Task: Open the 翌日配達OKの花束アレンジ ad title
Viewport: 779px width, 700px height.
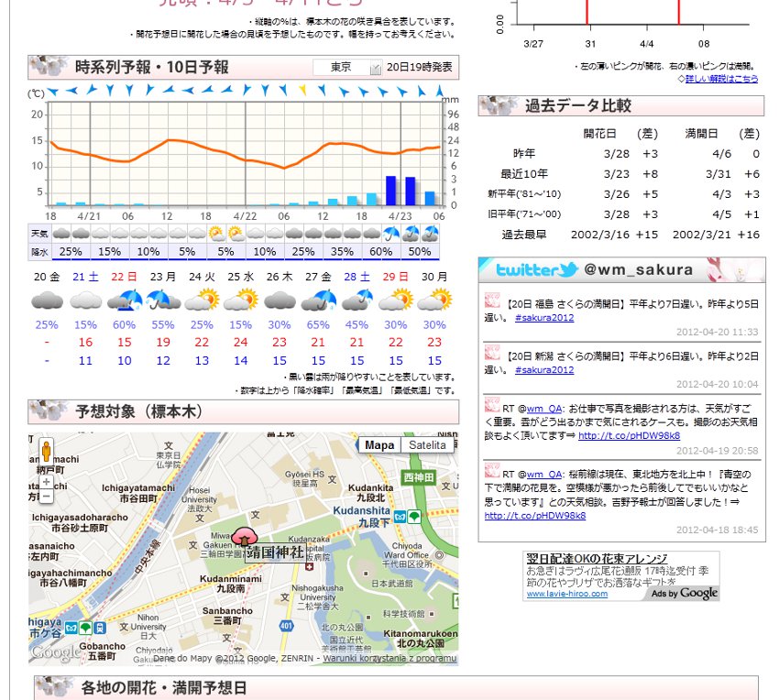Action: click(x=597, y=559)
